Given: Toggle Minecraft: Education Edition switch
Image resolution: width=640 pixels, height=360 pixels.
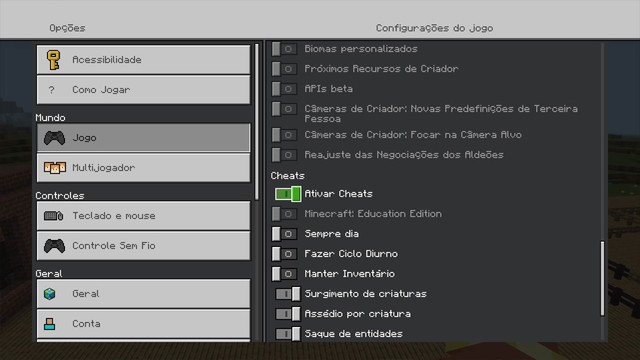Looking at the screenshot, I should coord(284,214).
